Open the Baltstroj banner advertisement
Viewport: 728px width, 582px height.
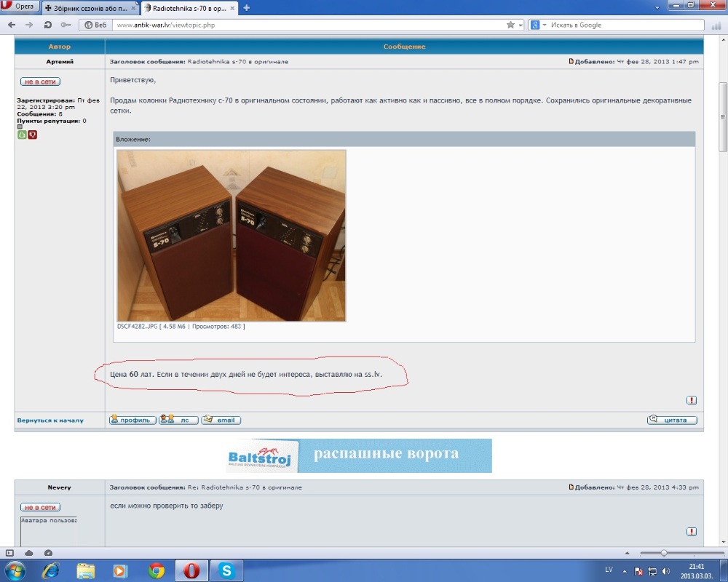pos(358,455)
